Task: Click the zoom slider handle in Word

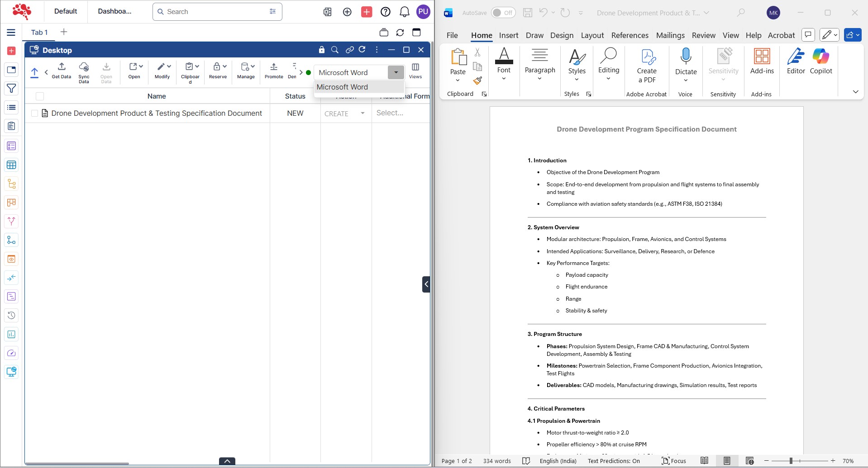Action: 791,461
